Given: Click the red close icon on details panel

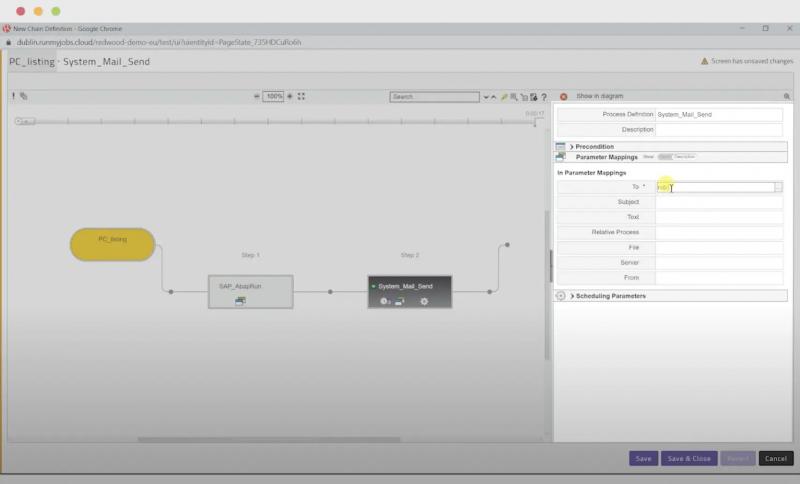Looking at the screenshot, I should (563, 96).
